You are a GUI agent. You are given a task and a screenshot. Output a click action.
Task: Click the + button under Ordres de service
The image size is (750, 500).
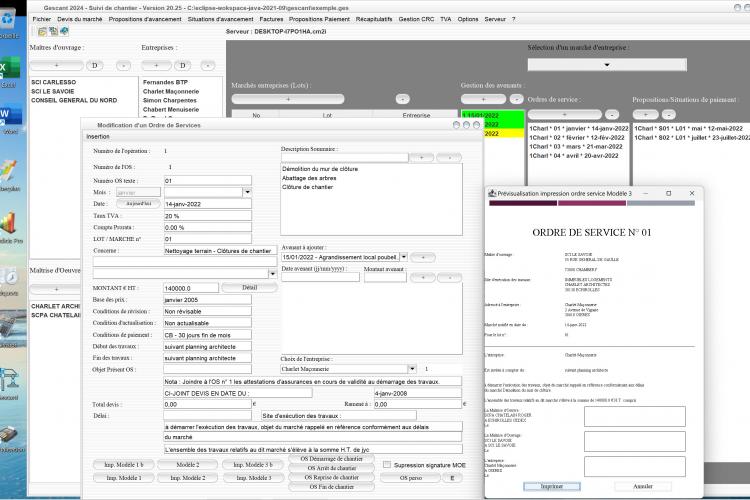coord(564,114)
